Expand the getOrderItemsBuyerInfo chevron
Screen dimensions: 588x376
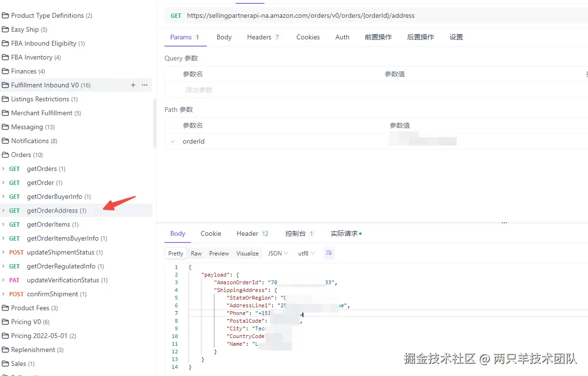coord(4,238)
